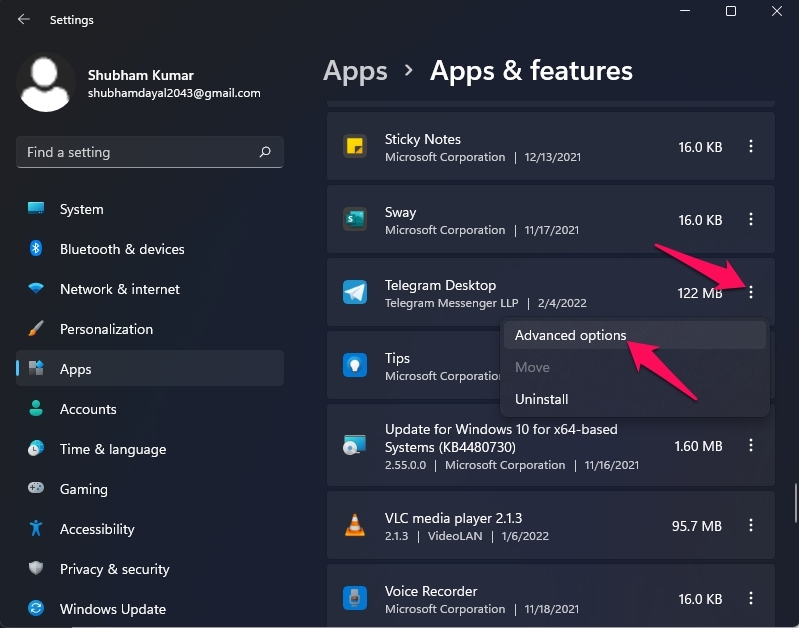Select the Apps category in sidebar
799x628 pixels.
click(150, 368)
